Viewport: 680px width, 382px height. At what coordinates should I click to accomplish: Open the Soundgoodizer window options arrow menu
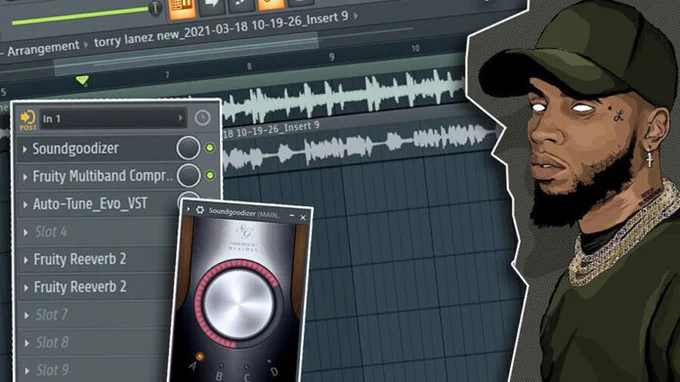[188, 209]
